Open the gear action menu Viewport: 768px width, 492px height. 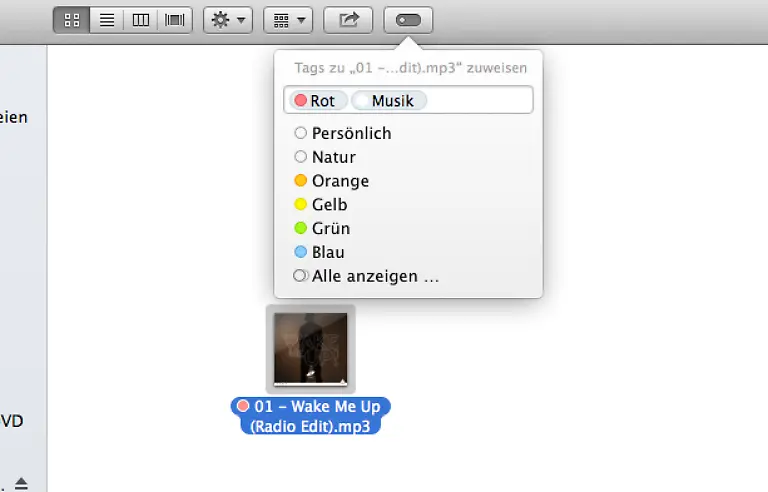click(228, 20)
